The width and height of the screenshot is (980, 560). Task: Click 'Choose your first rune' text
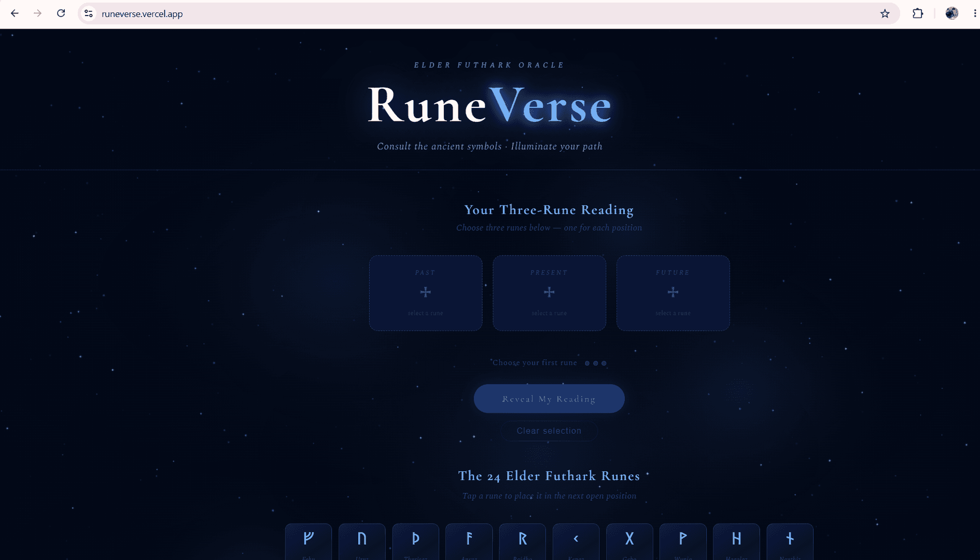click(x=535, y=362)
